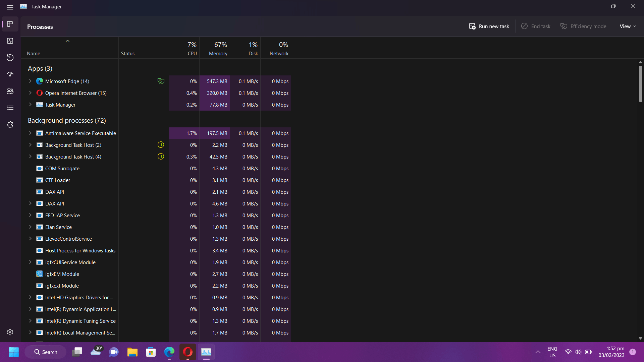Click suspended status icon for Background Task Host (2)
This screenshot has height=362, width=644.
point(161,145)
